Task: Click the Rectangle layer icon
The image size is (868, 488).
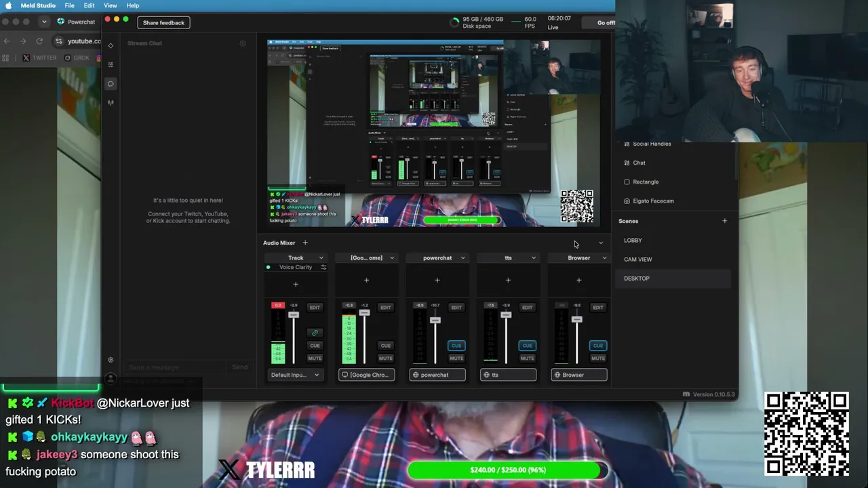Action: point(627,182)
